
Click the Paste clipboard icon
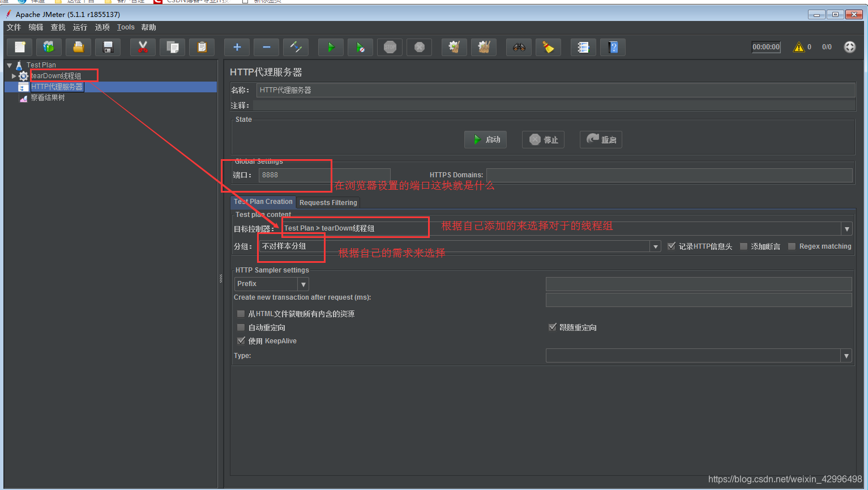(x=202, y=47)
